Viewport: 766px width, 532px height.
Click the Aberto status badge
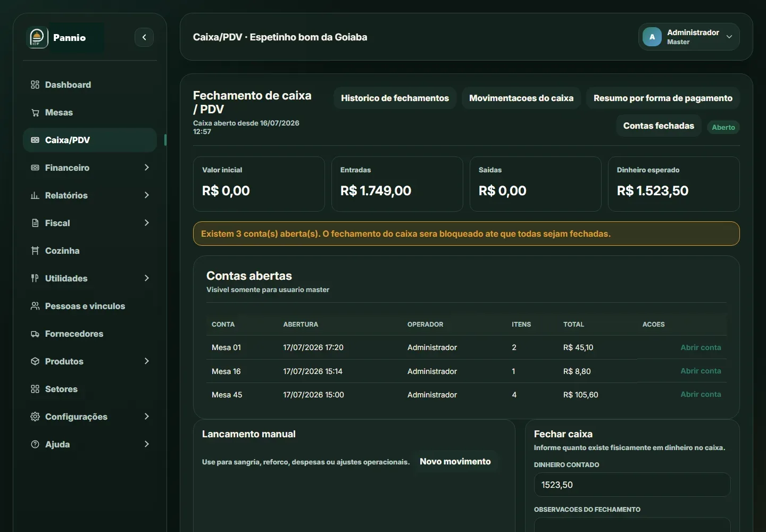click(x=723, y=127)
